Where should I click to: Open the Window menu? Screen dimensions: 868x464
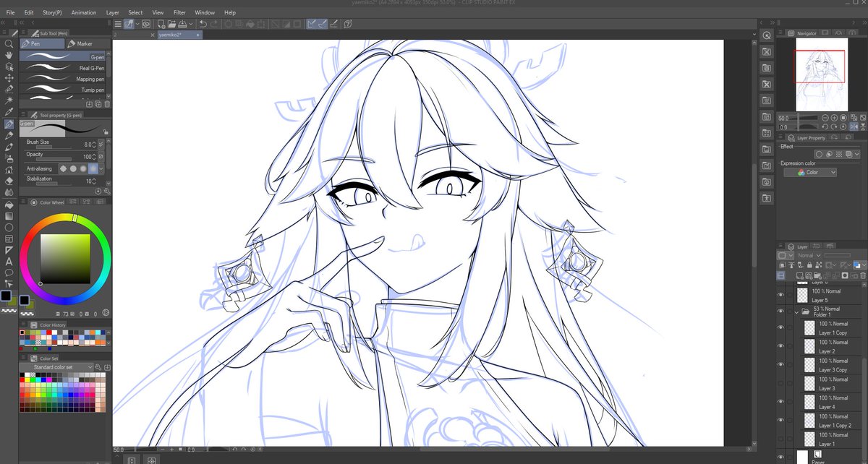coord(205,12)
